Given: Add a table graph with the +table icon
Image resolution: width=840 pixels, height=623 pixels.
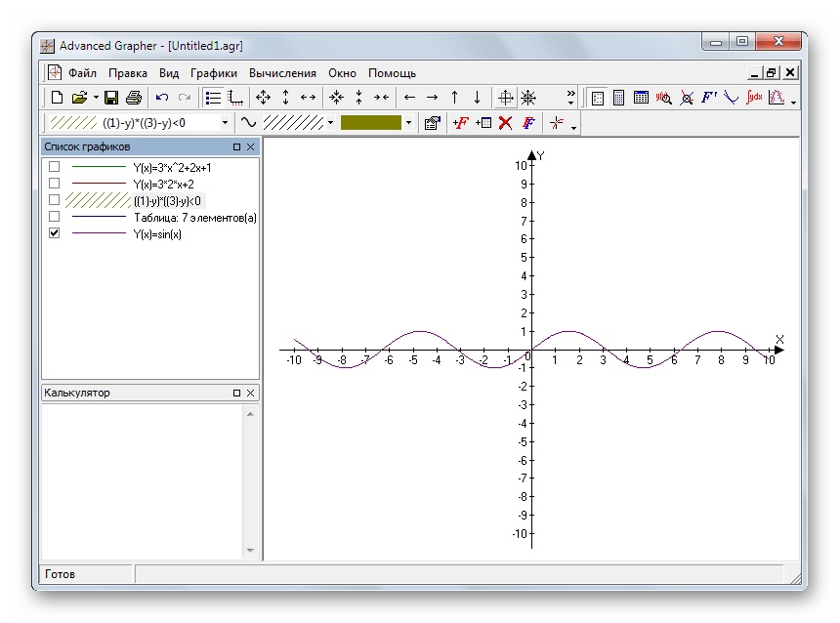Looking at the screenshot, I should (483, 123).
